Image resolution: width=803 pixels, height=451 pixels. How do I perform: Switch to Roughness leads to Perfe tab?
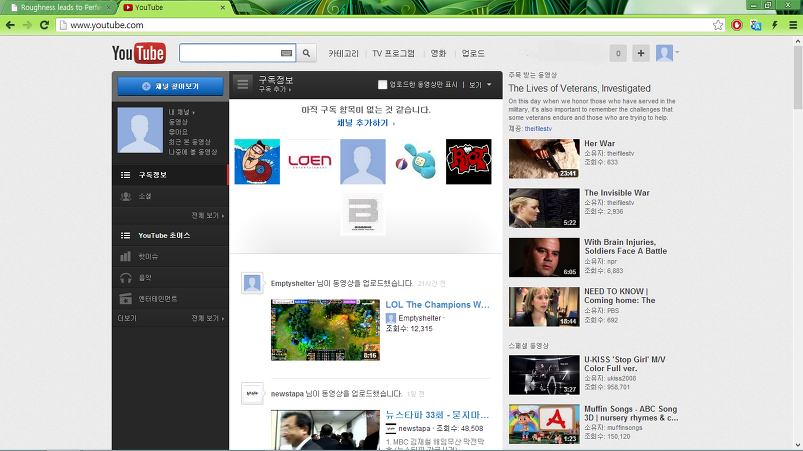tap(60, 8)
